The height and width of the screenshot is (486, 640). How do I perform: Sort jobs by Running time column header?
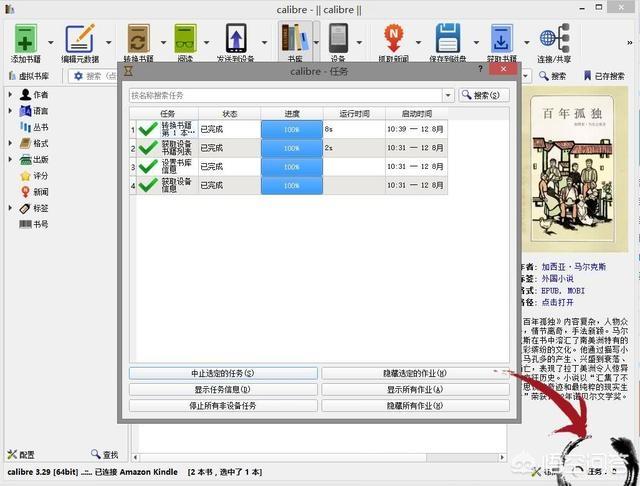[354, 114]
